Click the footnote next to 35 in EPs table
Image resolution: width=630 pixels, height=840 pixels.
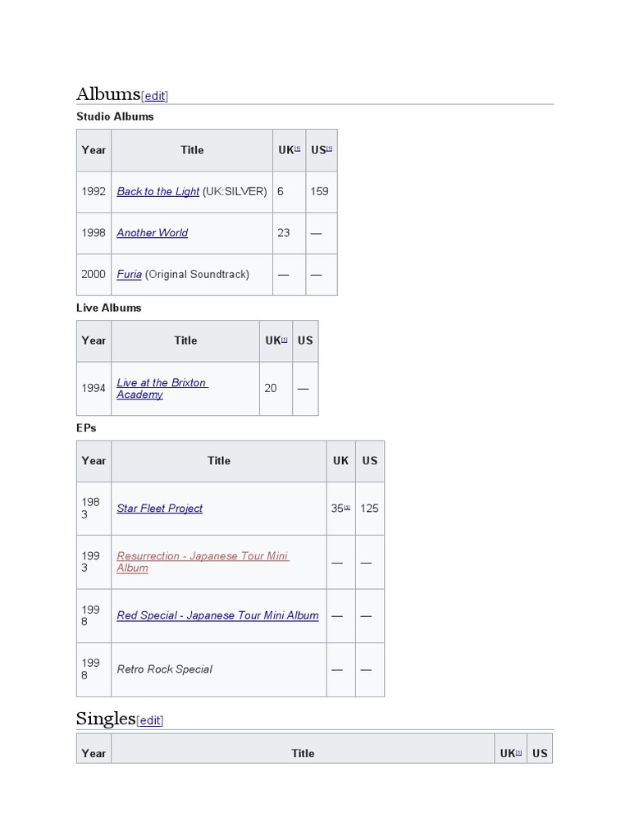347,507
